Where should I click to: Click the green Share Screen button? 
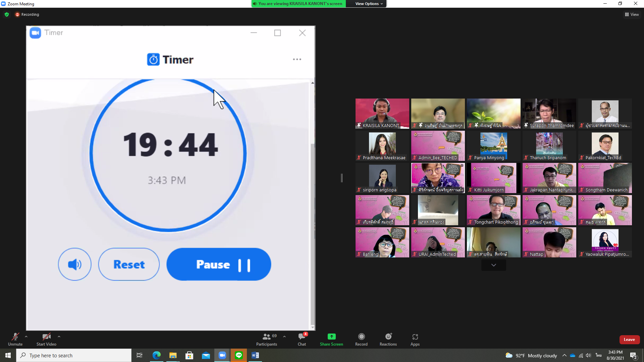coord(331,339)
